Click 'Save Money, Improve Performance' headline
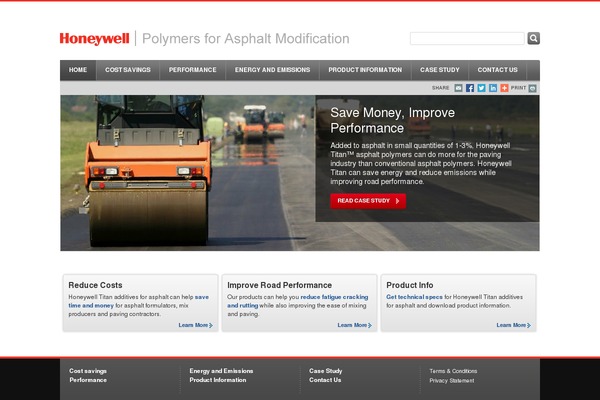 tap(392, 120)
